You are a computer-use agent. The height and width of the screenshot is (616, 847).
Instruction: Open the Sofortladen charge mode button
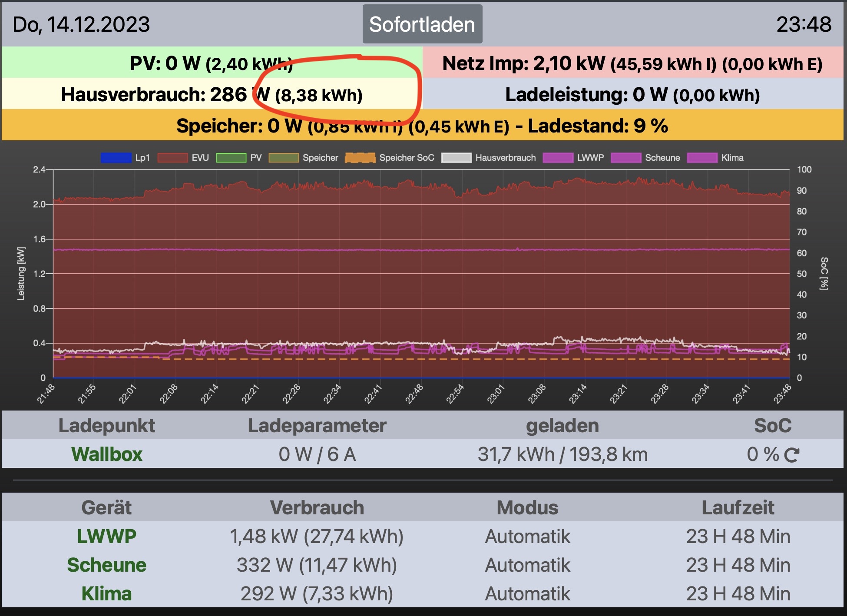click(x=422, y=24)
